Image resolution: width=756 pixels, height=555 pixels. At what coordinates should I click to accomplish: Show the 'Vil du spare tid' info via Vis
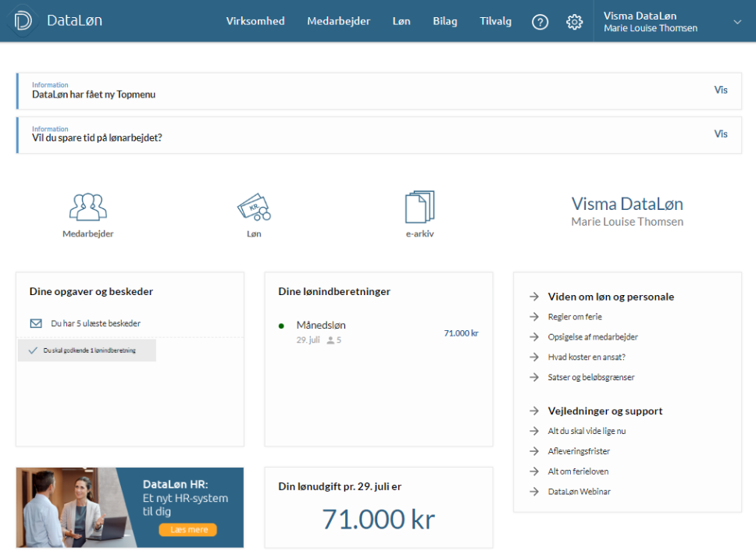tap(721, 134)
